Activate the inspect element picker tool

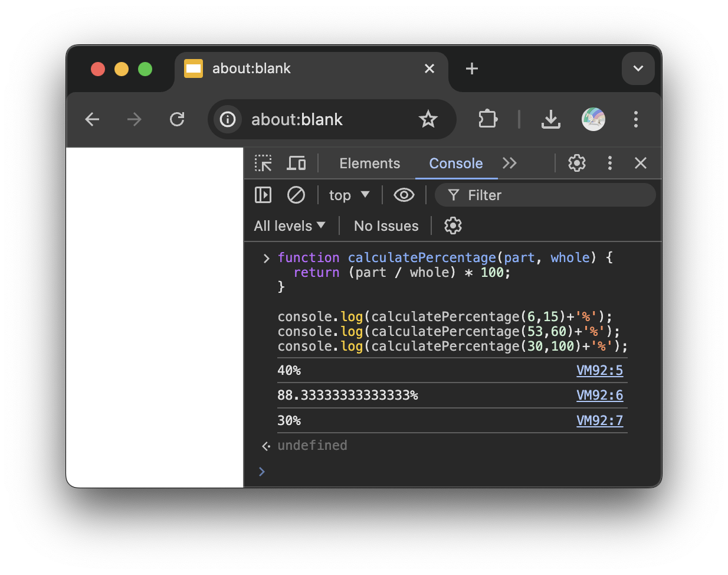[263, 163]
